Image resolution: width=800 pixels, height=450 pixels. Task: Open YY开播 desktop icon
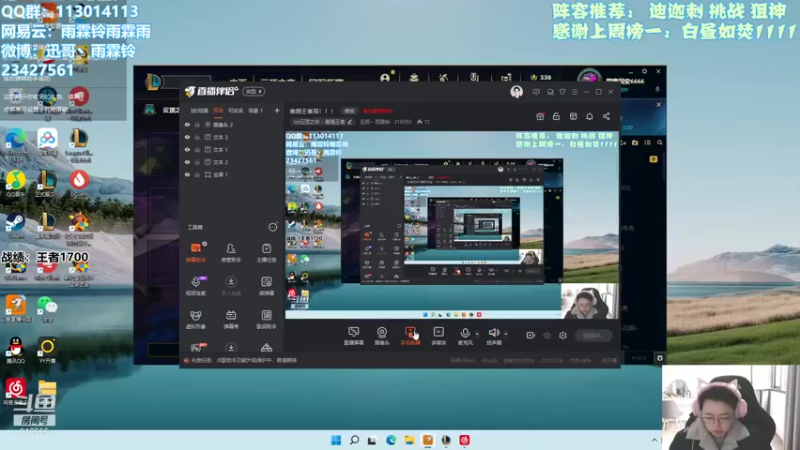(47, 350)
